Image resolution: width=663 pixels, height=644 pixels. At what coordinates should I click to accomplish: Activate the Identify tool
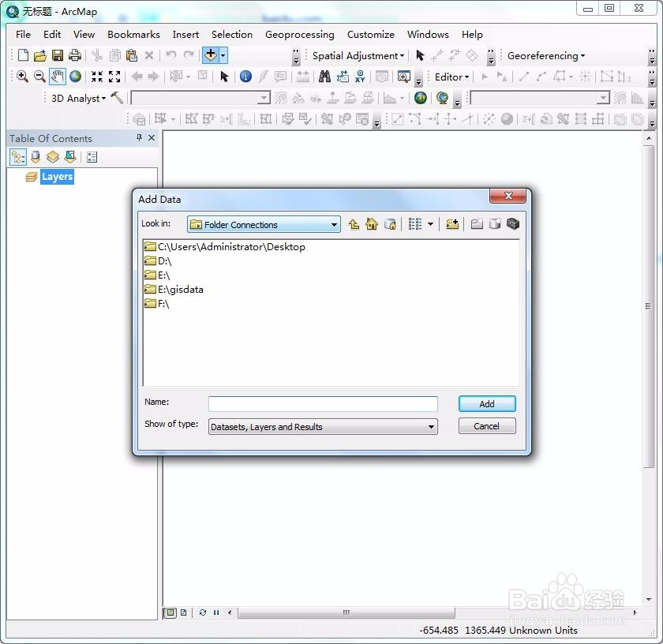[245, 77]
